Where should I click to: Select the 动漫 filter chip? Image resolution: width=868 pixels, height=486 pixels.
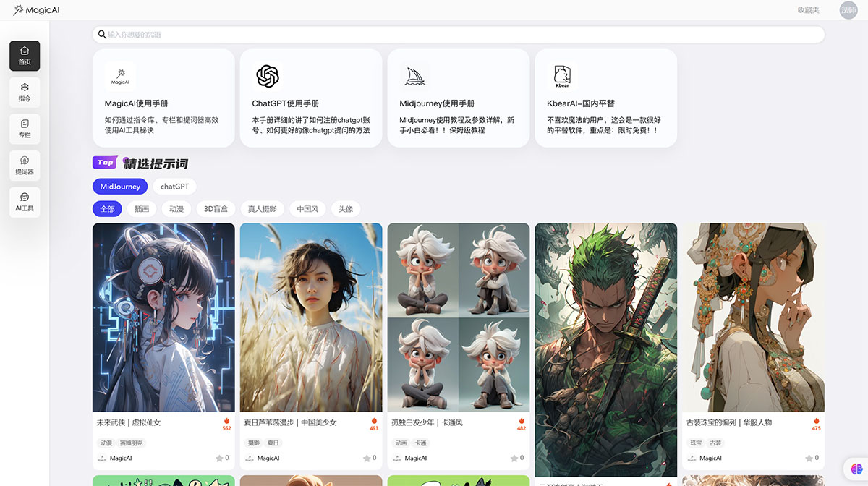pos(176,208)
